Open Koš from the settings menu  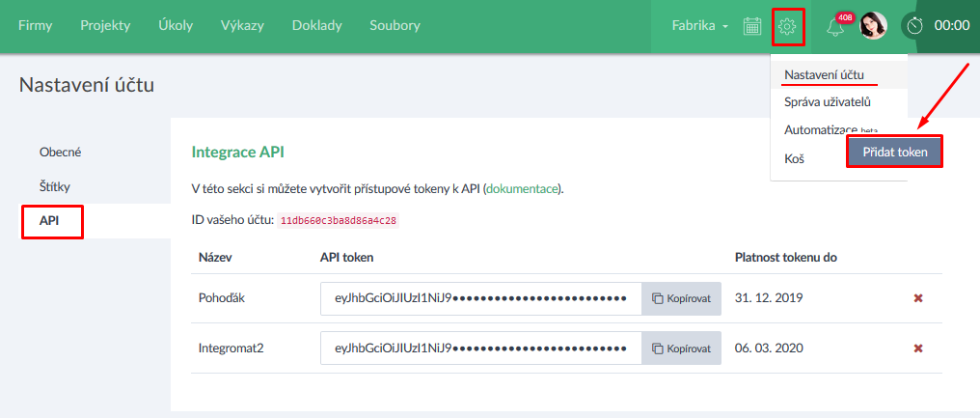click(794, 157)
